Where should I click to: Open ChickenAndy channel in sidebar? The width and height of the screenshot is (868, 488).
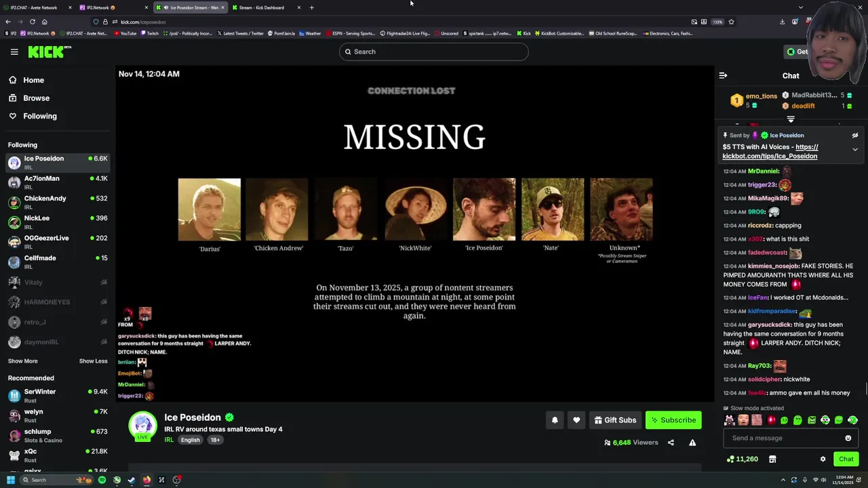[58, 202]
